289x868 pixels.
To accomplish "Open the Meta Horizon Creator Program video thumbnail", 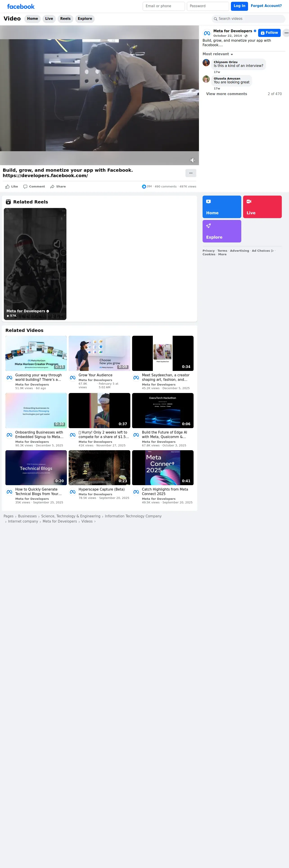I will pos(36,353).
